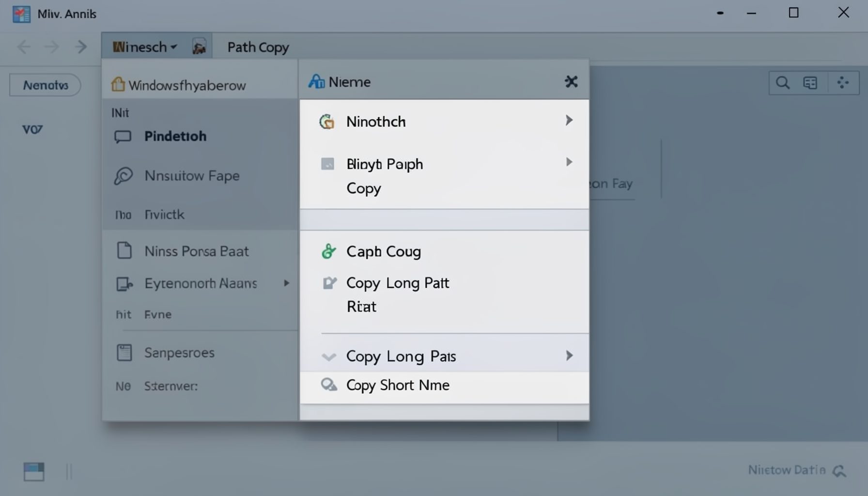
Task: Click the Nenotvs button
Action: tap(45, 85)
